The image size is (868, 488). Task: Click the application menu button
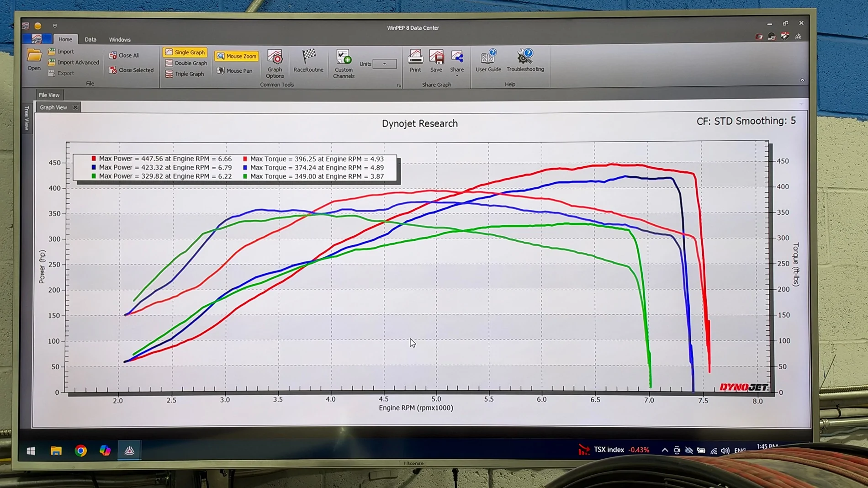coord(37,39)
